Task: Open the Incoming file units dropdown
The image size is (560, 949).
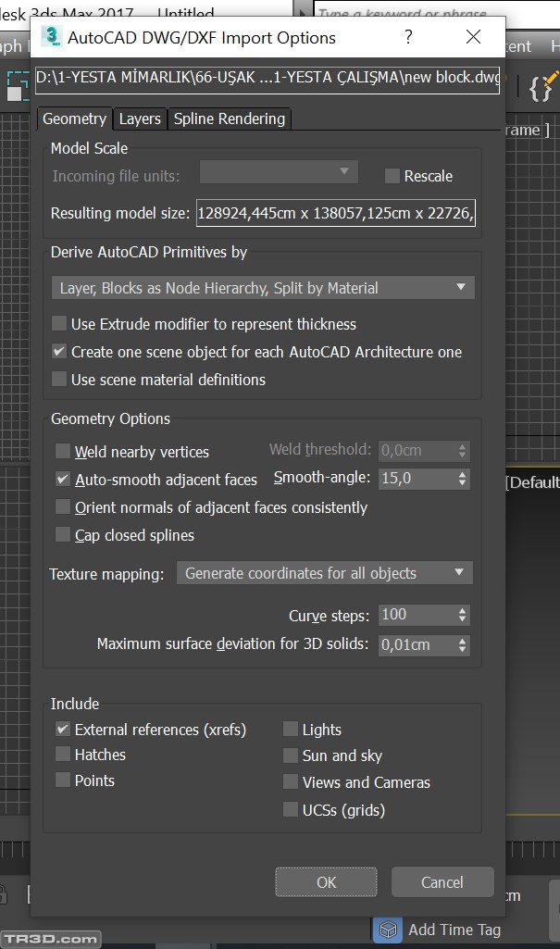Action: tap(279, 171)
